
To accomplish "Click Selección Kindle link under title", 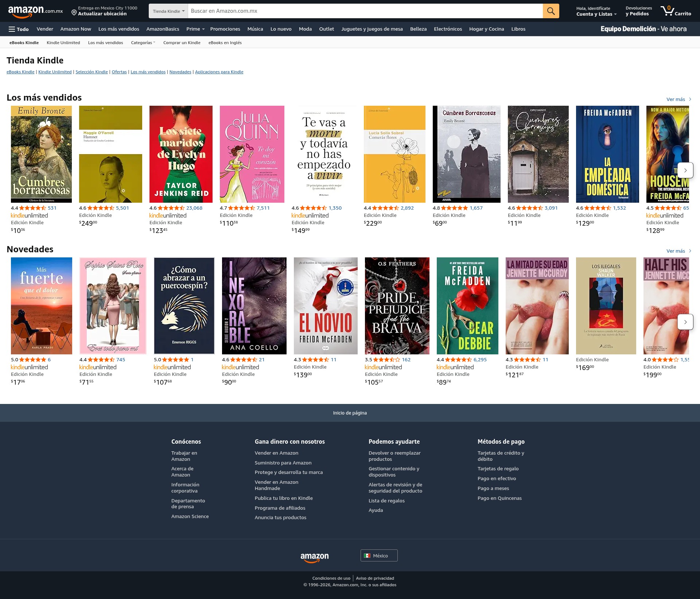I will tap(92, 72).
